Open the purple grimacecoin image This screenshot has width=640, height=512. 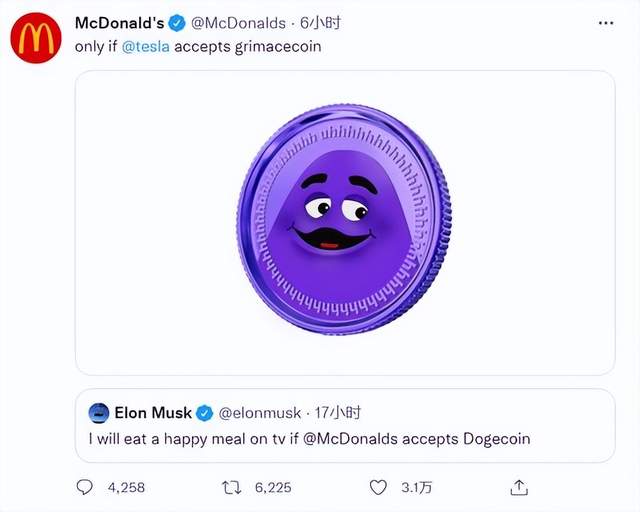click(345, 222)
